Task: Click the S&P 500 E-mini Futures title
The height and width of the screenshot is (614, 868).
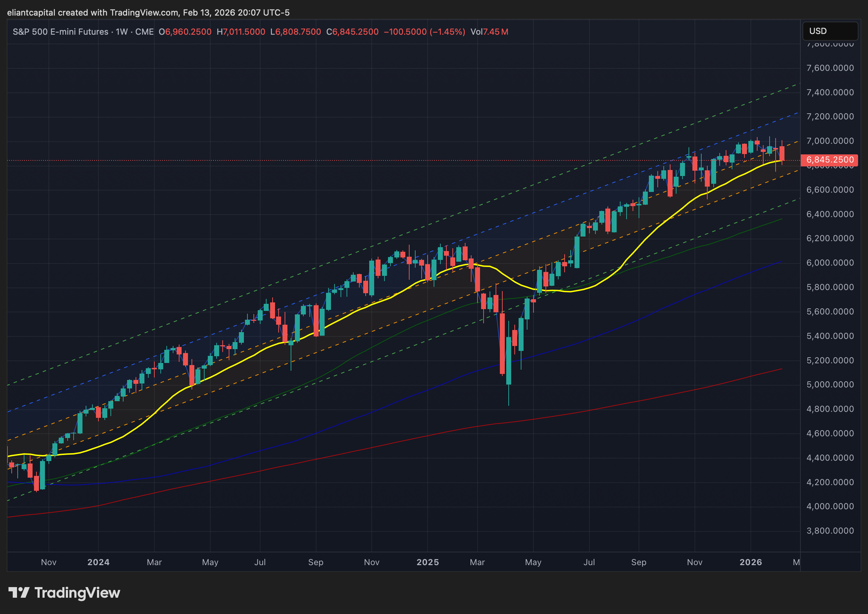Action: [x=61, y=32]
